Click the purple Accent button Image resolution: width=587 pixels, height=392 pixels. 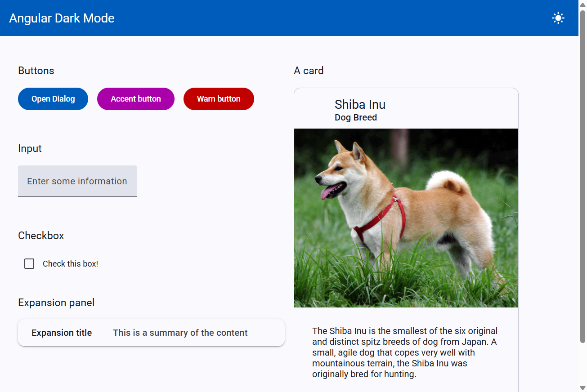tap(136, 99)
